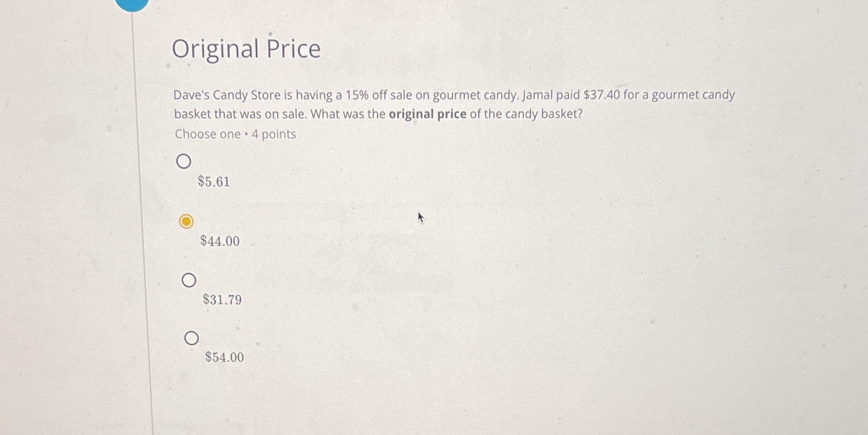Viewport: 868px width, 435px height.
Task: Click the $44.00 answer label
Action: [219, 241]
